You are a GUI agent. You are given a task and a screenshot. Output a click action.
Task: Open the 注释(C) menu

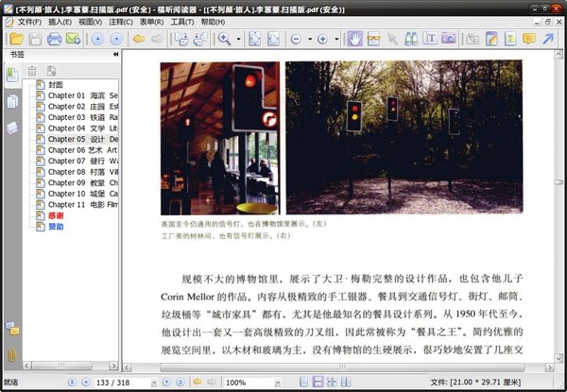[x=121, y=22]
